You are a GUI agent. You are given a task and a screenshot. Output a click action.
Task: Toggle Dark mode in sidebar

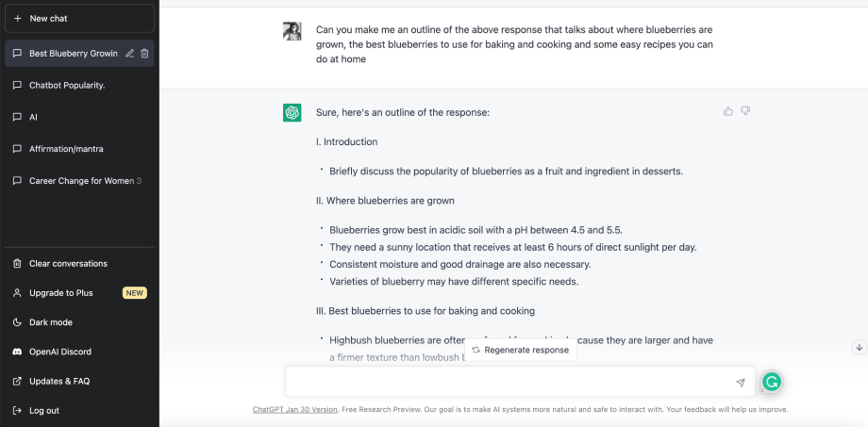51,322
